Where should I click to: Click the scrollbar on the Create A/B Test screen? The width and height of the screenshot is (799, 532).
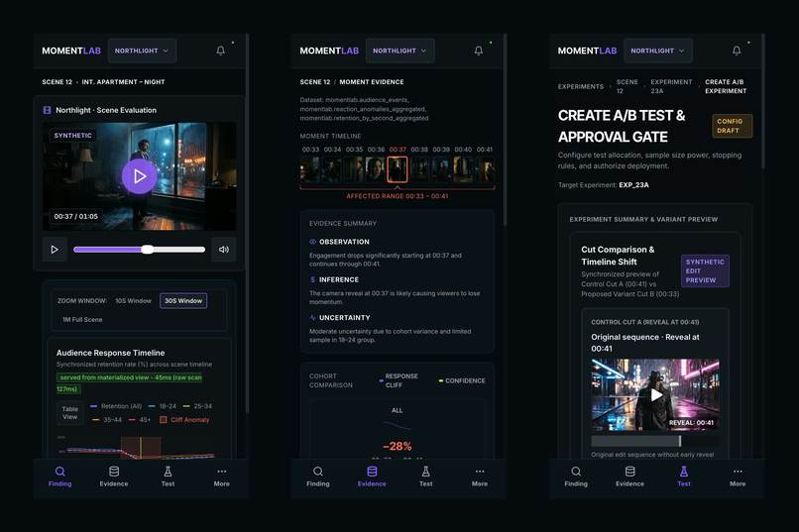(763, 102)
